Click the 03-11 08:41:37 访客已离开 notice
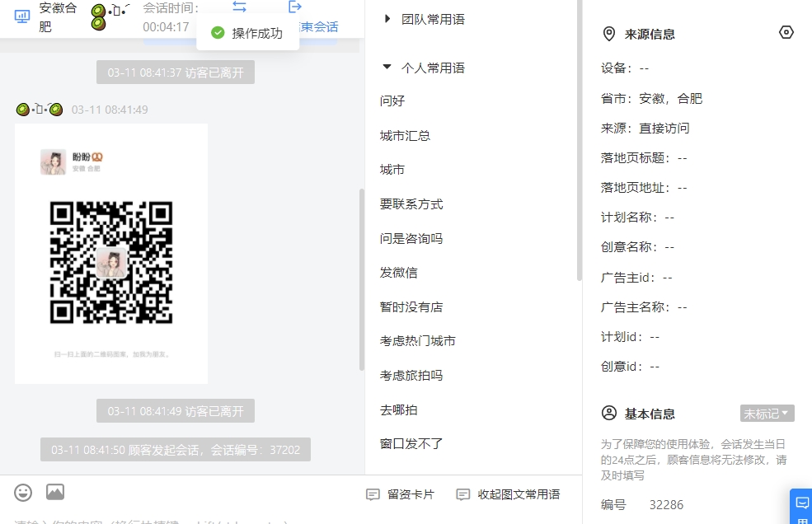 pos(176,72)
